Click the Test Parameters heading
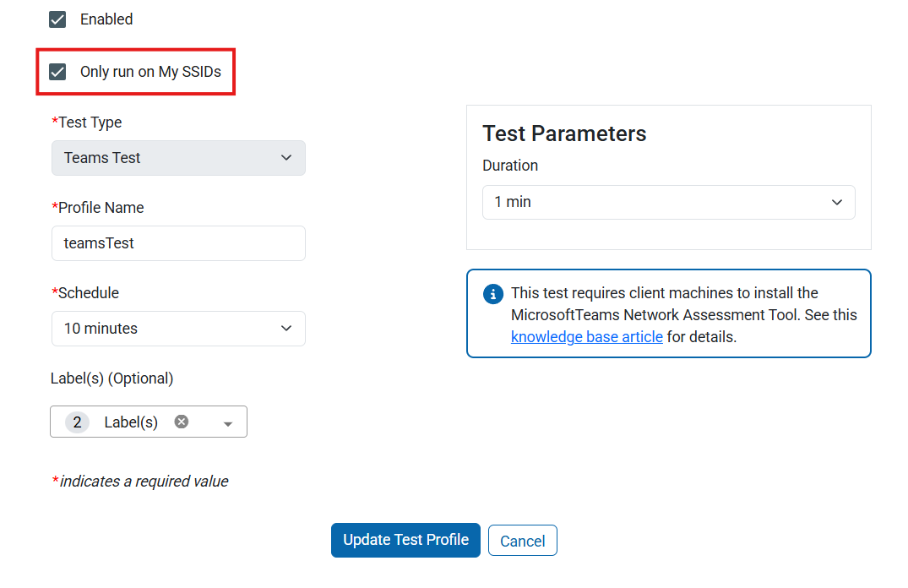Image resolution: width=908 pixels, height=588 pixels. click(x=564, y=133)
